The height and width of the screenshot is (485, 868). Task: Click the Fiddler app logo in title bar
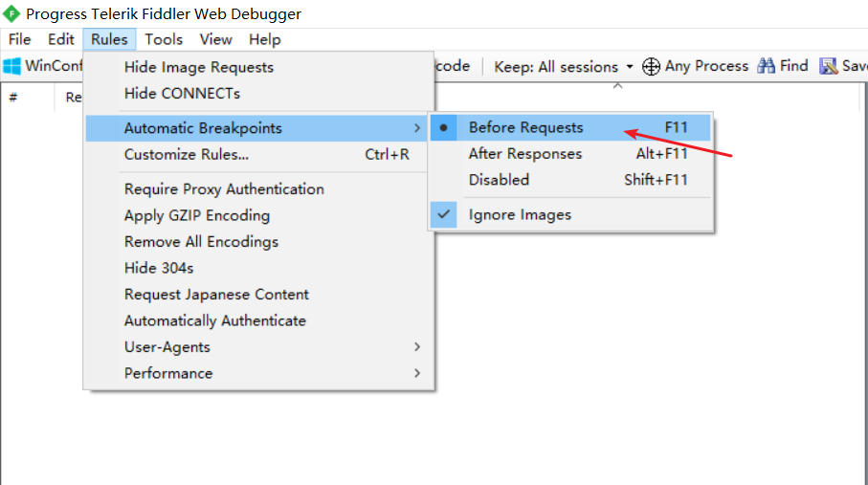coord(11,13)
